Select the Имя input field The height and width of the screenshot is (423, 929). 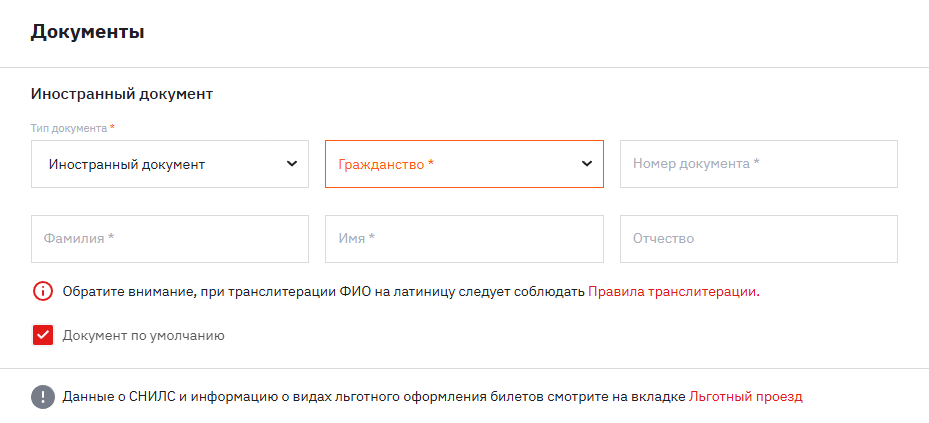click(463, 239)
